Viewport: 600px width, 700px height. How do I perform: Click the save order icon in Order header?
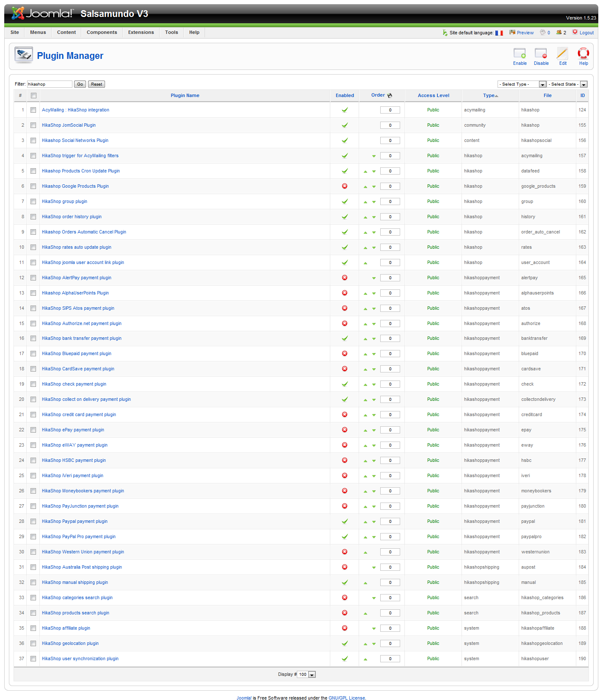point(390,95)
